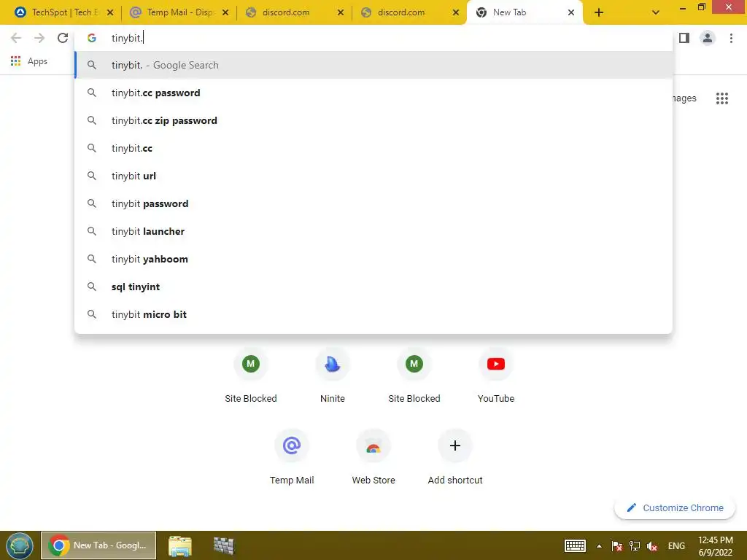Open a new browser tab
Screen dimensions: 747x560
pyautogui.click(x=599, y=12)
